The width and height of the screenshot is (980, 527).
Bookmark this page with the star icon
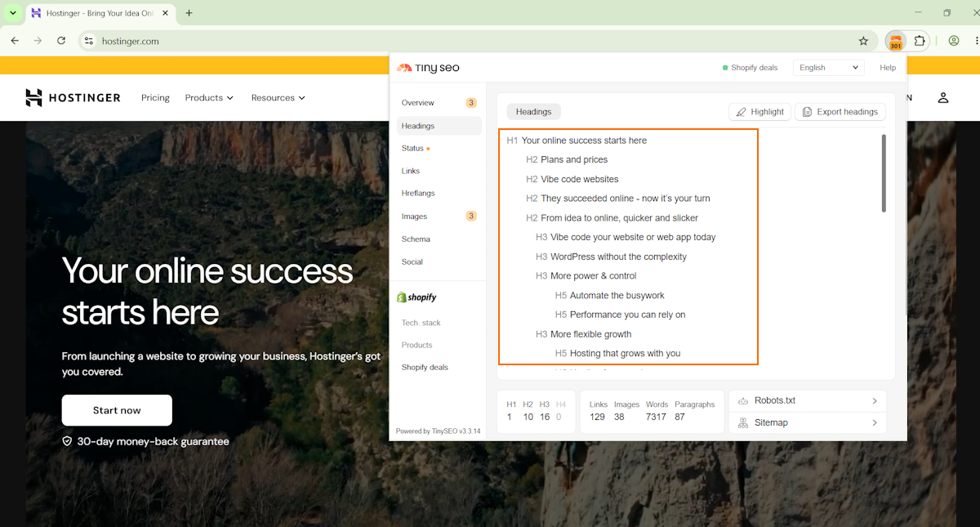[863, 41]
